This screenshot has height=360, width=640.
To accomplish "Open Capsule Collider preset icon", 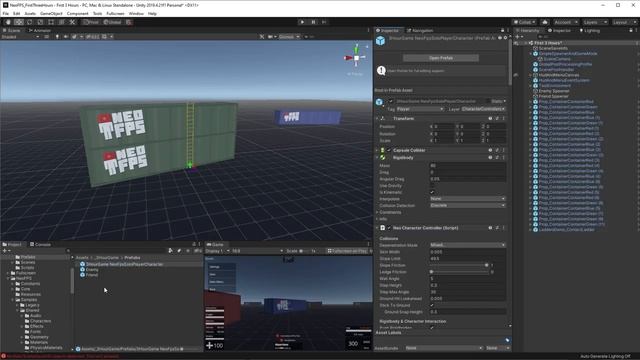I will click(x=497, y=150).
